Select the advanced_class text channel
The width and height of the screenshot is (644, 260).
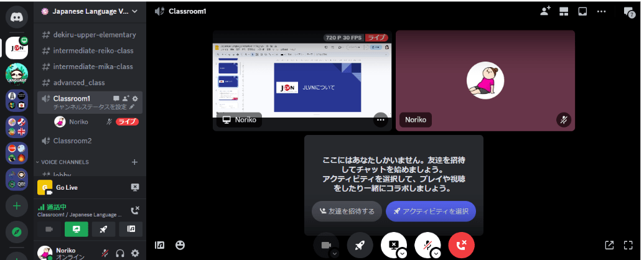click(78, 83)
